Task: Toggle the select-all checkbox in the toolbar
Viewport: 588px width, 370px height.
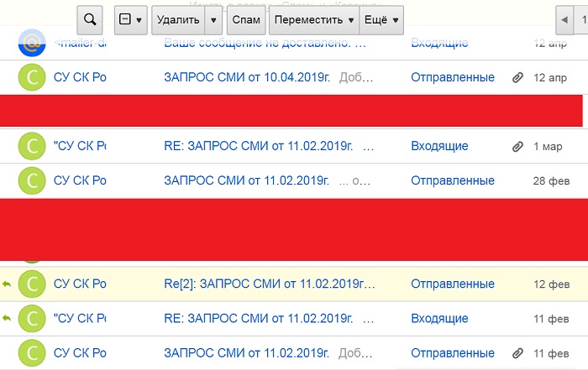Action: pos(125,19)
